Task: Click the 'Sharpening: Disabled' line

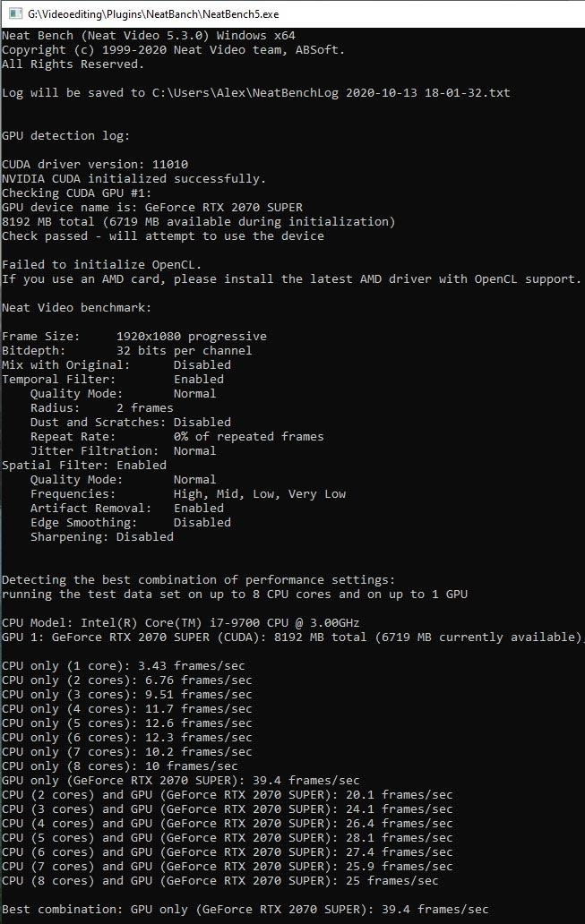Action: click(x=102, y=537)
